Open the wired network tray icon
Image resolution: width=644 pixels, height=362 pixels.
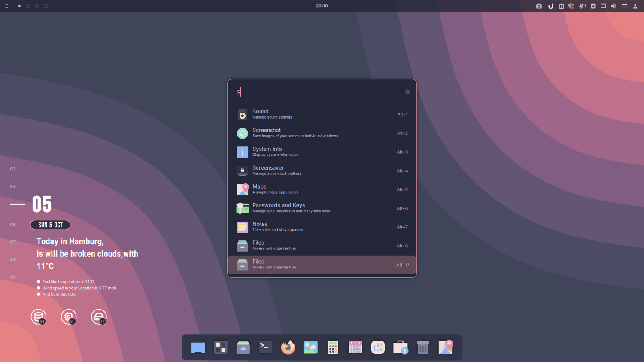603,6
